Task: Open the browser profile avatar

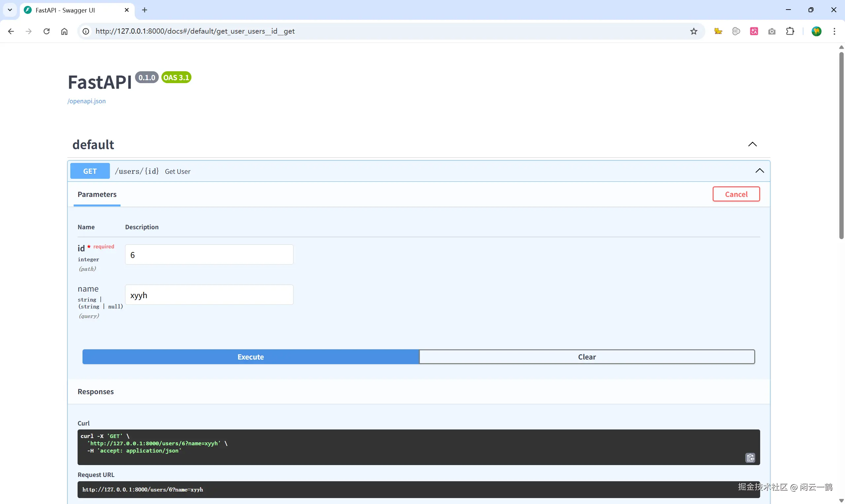Action: [816, 31]
